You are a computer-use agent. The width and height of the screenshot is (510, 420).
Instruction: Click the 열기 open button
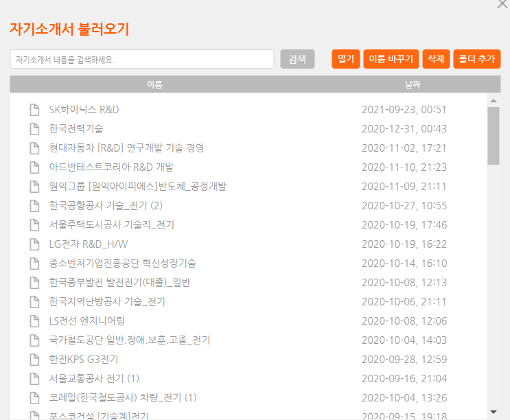[346, 59]
